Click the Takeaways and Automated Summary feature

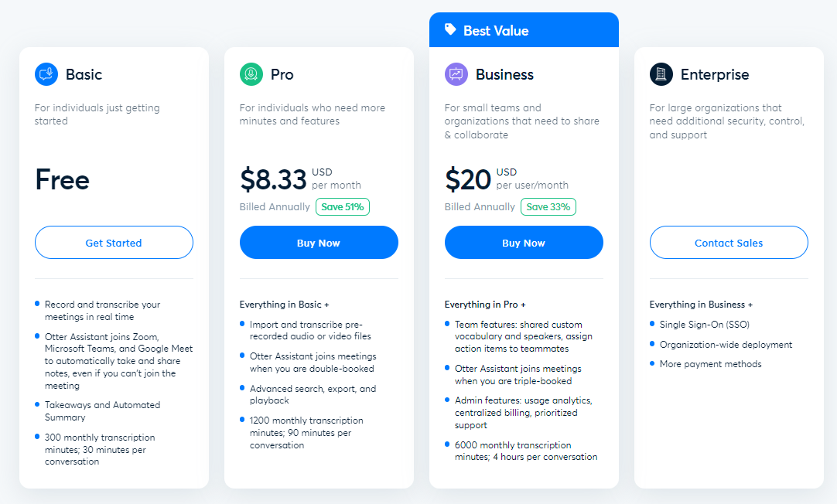[102, 411]
